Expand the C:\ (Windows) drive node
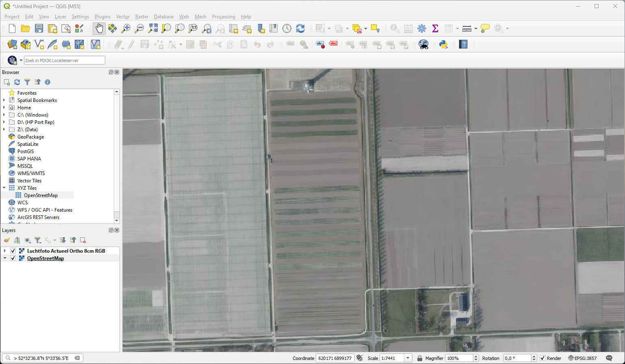 (4, 115)
